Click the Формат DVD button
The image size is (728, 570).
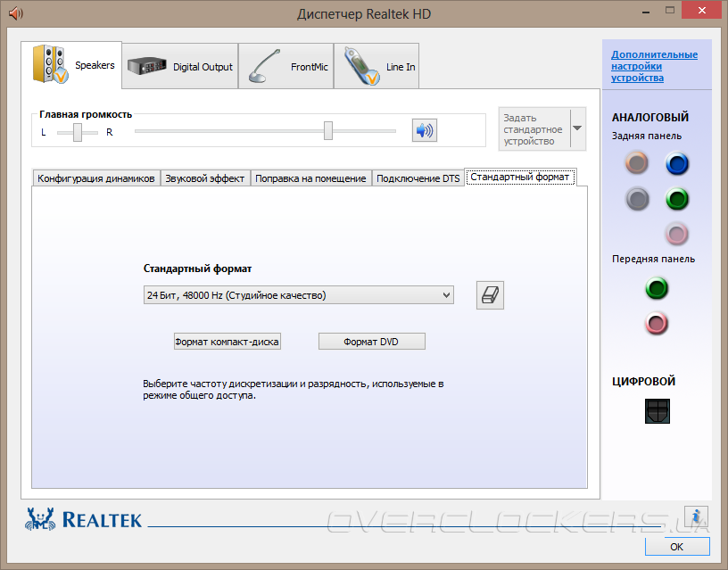click(x=371, y=342)
